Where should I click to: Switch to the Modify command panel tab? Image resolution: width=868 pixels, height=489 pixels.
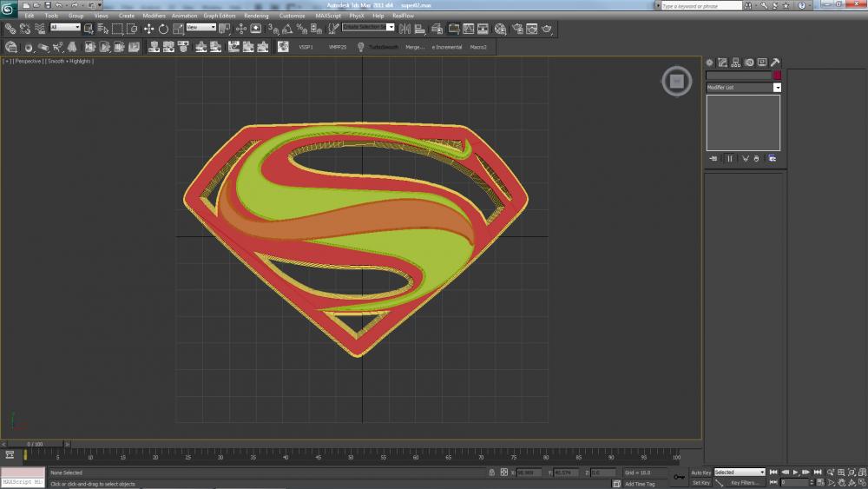722,63
